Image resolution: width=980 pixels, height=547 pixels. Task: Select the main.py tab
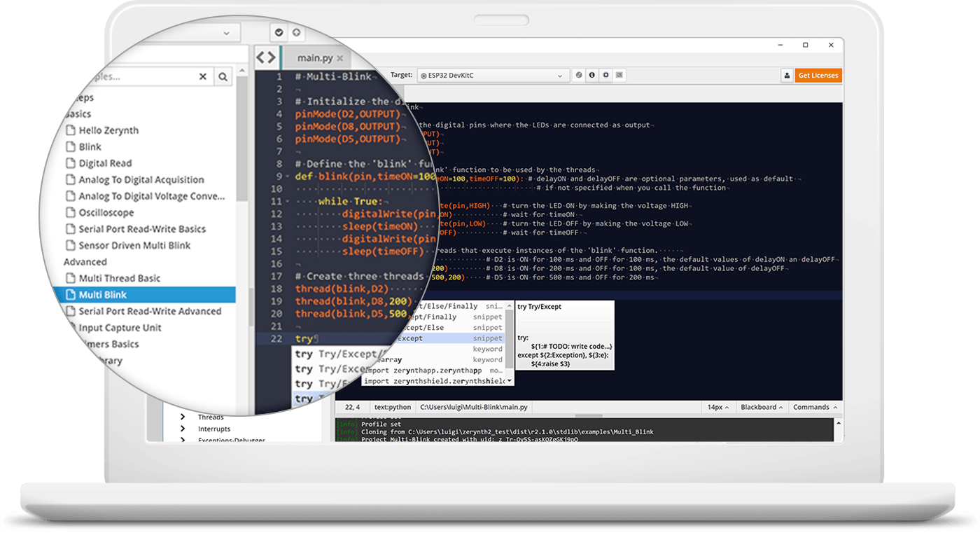[315, 58]
